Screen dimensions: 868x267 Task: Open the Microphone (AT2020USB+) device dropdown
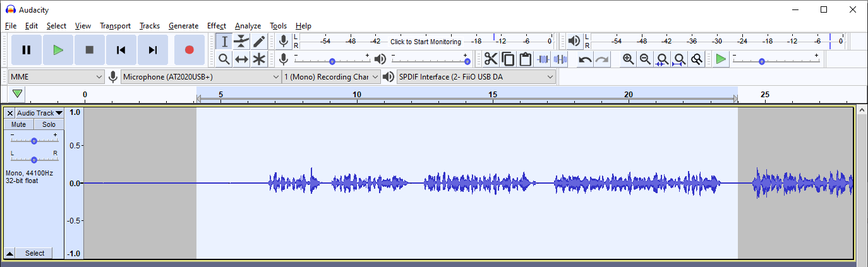pyautogui.click(x=201, y=77)
